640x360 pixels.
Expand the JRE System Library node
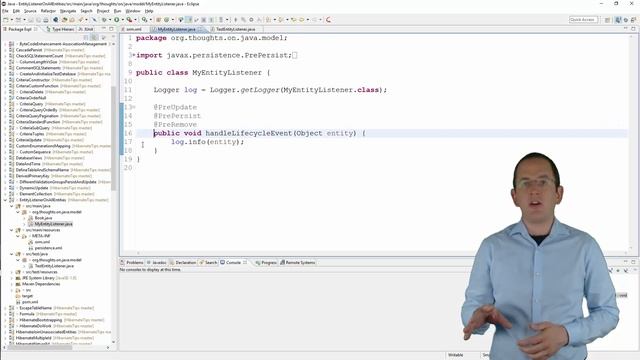(x=12, y=278)
